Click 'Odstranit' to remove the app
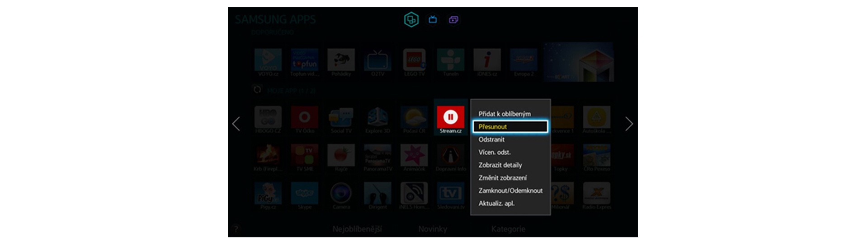Screen dimensions: 868x245 coord(491,139)
